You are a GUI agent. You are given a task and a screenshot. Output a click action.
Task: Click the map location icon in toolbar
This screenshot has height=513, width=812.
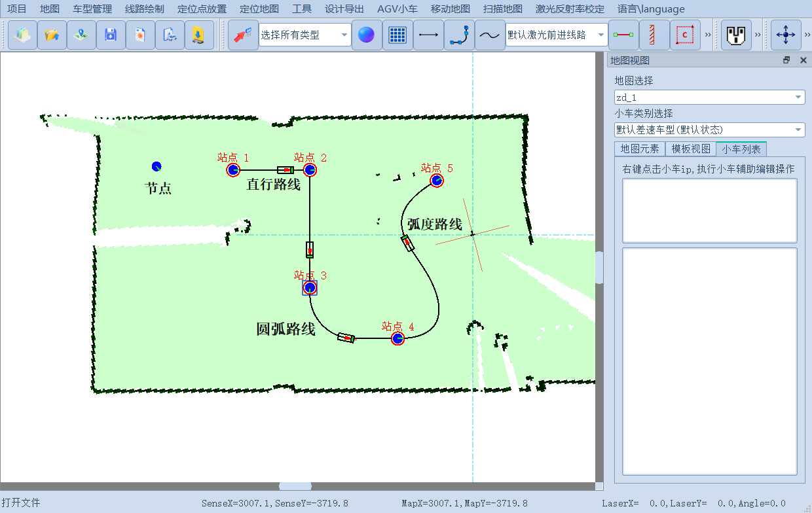(81, 35)
